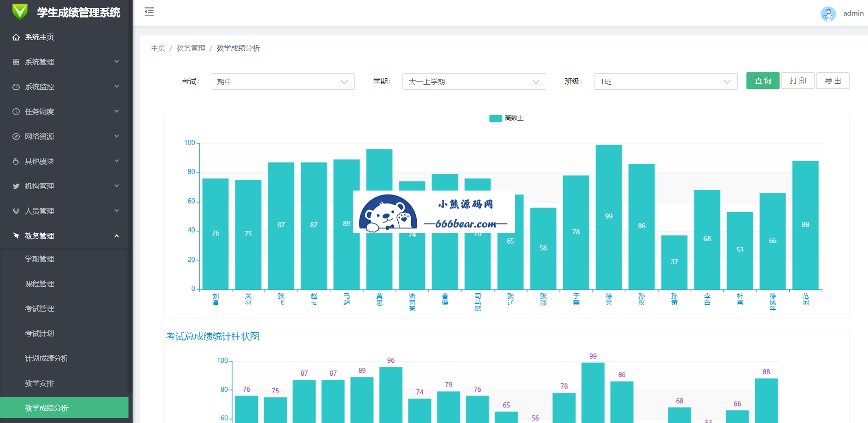Screen dimensions: 868x423
Task: Click 教务管理 breadcrumb link
Action: (191, 48)
